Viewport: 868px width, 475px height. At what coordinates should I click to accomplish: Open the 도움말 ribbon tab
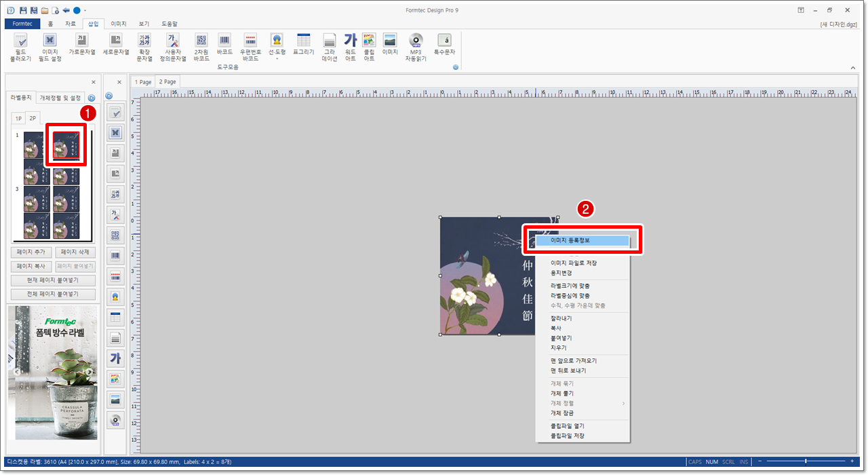click(x=170, y=24)
